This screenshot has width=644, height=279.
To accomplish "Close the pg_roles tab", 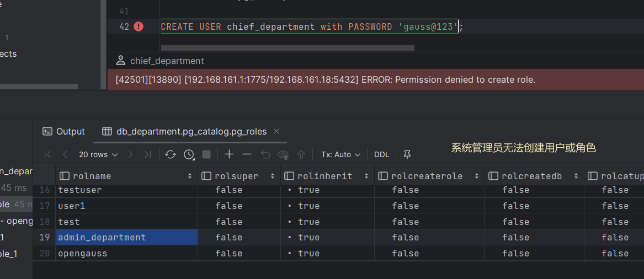I will (276, 131).
